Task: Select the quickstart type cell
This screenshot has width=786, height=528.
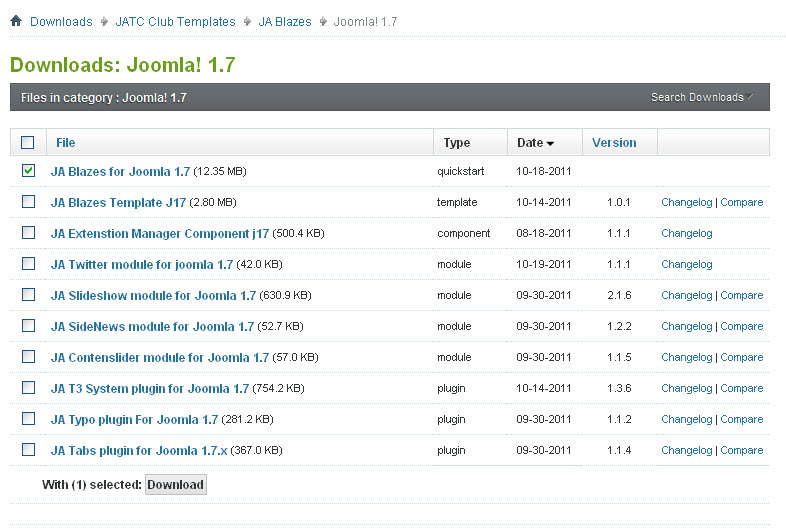Action: [x=461, y=171]
